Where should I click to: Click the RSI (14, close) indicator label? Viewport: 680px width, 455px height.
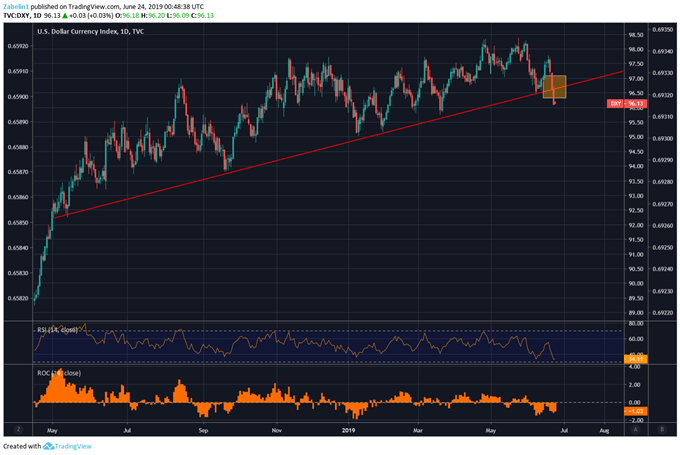pos(58,330)
